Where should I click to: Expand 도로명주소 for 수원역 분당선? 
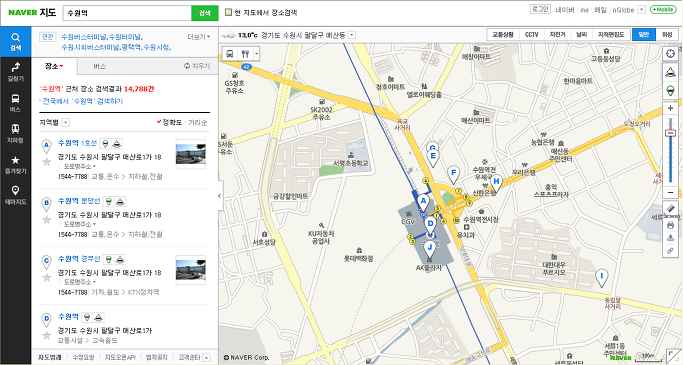[x=80, y=224]
